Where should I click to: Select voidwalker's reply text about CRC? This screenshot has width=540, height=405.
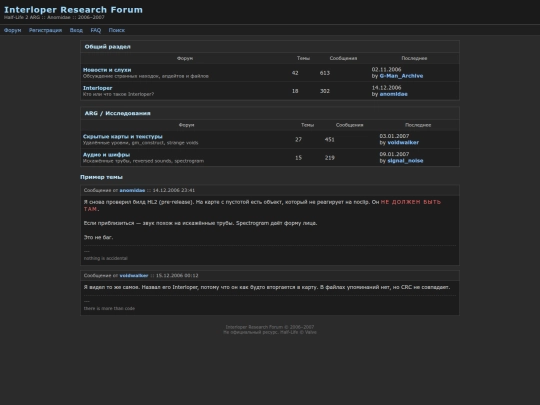coord(267,288)
